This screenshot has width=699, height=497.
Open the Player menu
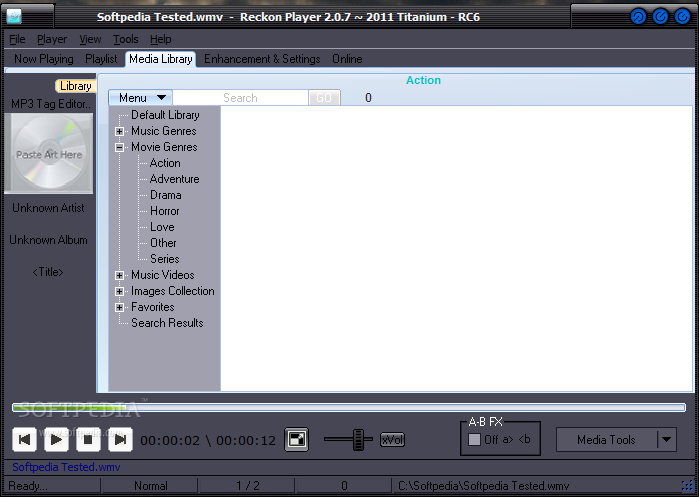click(52, 39)
